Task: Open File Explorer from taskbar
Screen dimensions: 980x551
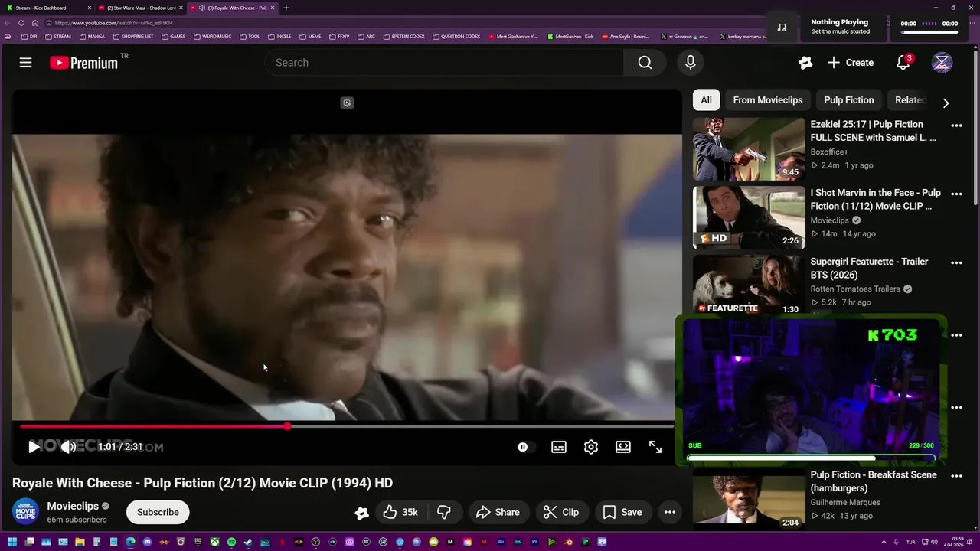Action: tap(80, 542)
